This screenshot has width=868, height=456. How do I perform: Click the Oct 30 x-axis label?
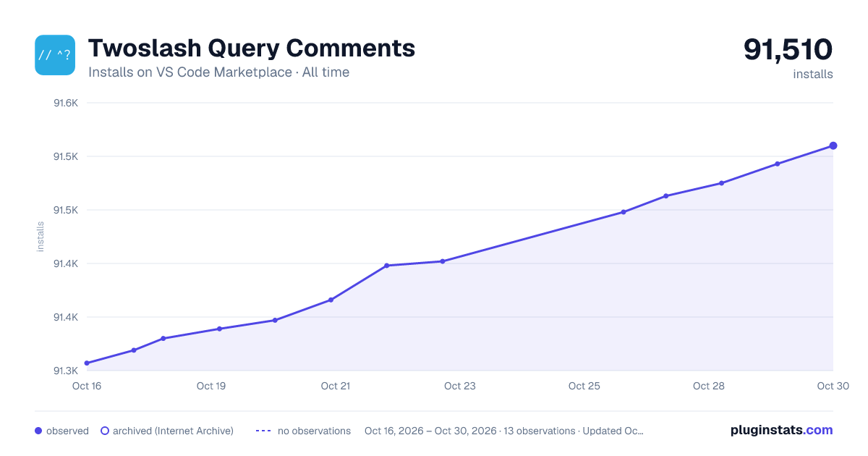(x=833, y=386)
